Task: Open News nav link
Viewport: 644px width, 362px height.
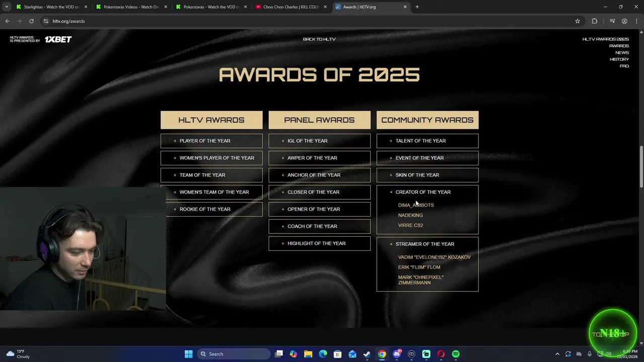Action: click(x=622, y=53)
